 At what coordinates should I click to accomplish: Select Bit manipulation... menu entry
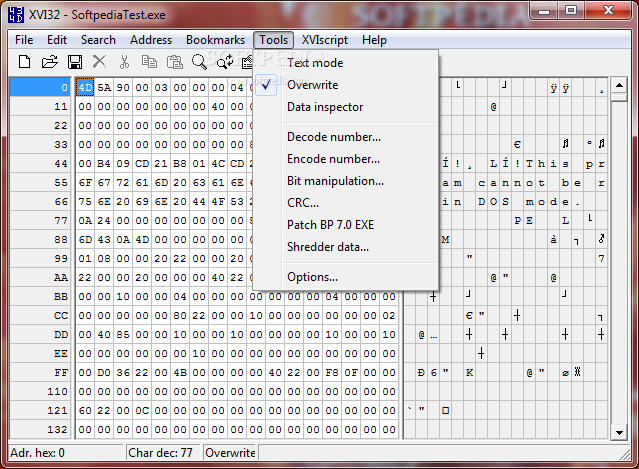(346, 181)
